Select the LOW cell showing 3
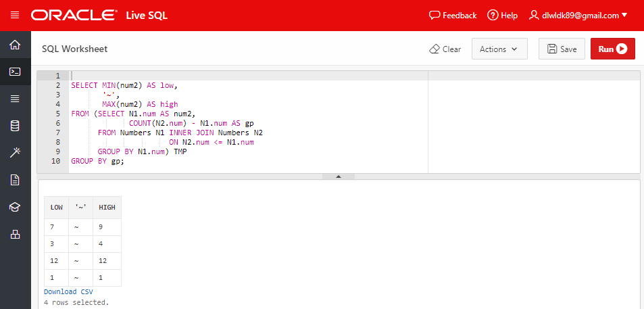This screenshot has height=309, width=644. click(x=57, y=244)
